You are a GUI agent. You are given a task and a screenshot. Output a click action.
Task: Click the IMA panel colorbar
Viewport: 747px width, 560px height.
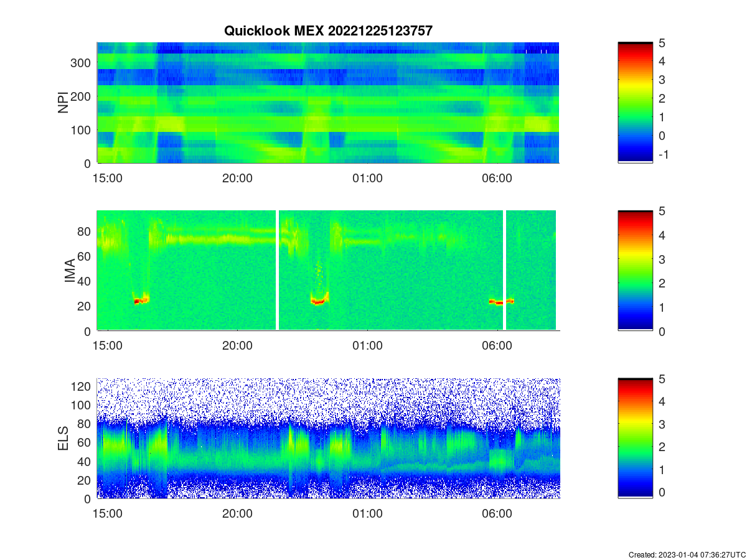click(x=635, y=271)
